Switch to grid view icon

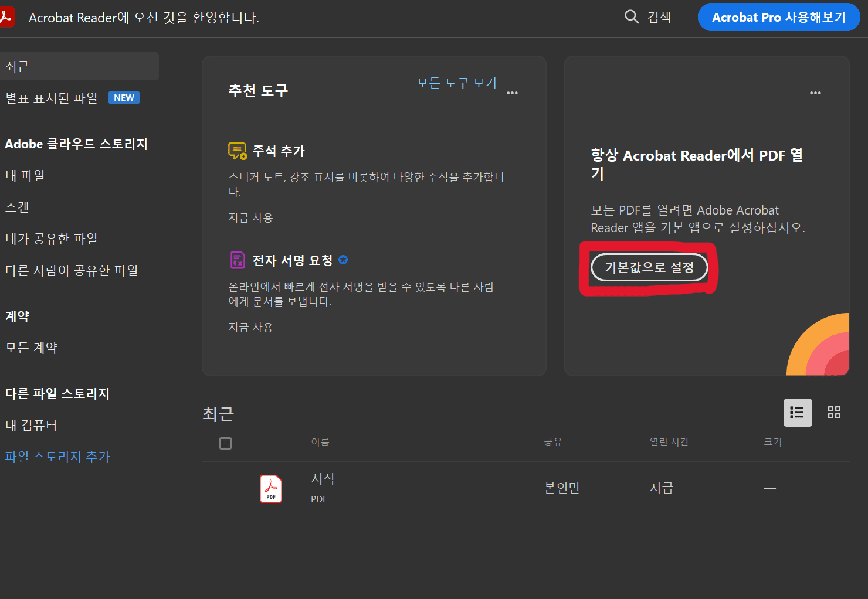click(x=834, y=412)
